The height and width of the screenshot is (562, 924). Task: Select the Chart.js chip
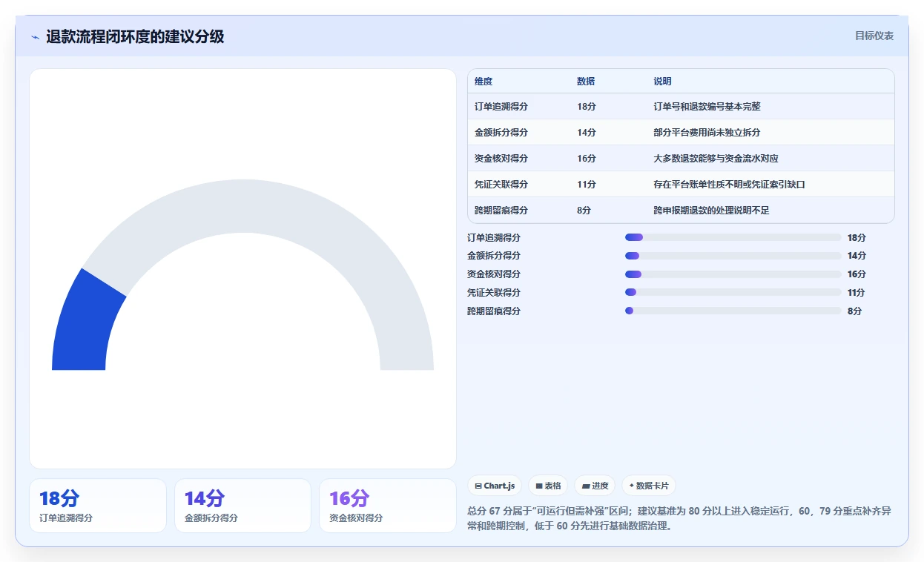point(495,486)
